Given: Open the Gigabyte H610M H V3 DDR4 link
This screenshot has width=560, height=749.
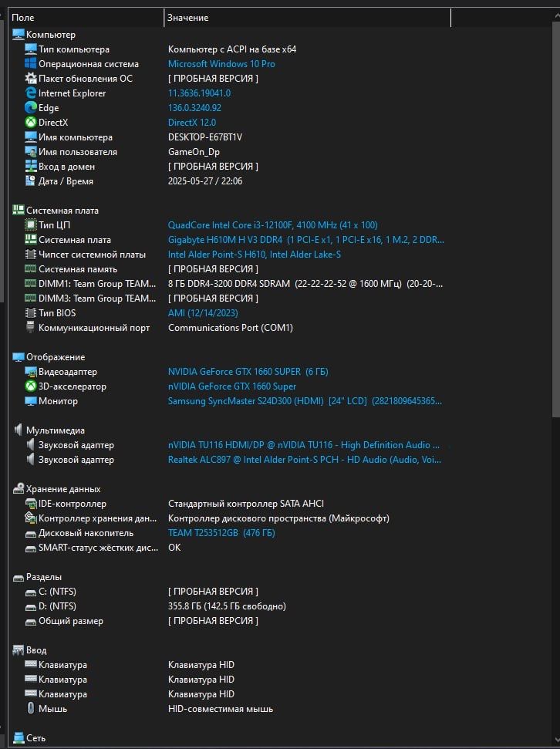Looking at the screenshot, I should pyautogui.click(x=305, y=239).
